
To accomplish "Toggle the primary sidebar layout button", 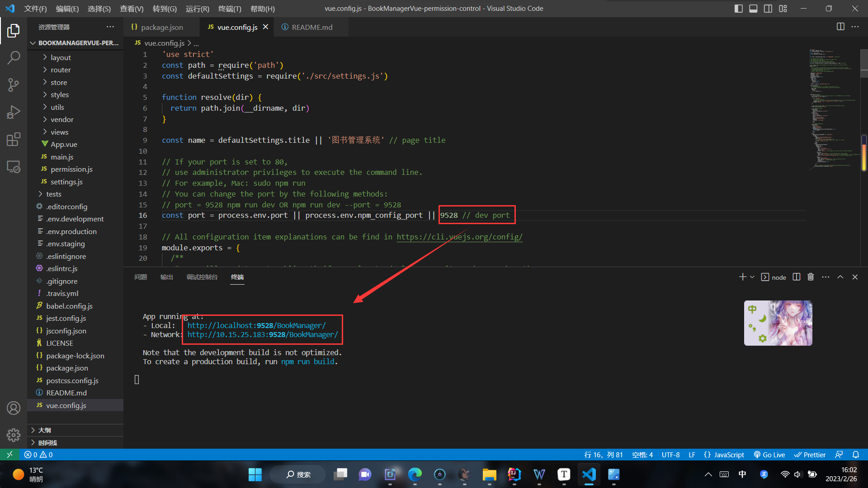I will pos(739,9).
